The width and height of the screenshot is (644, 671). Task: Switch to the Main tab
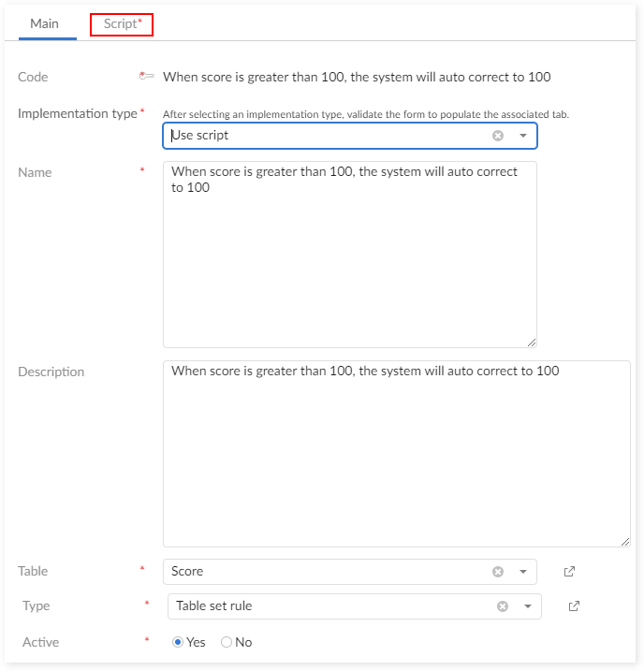44,24
